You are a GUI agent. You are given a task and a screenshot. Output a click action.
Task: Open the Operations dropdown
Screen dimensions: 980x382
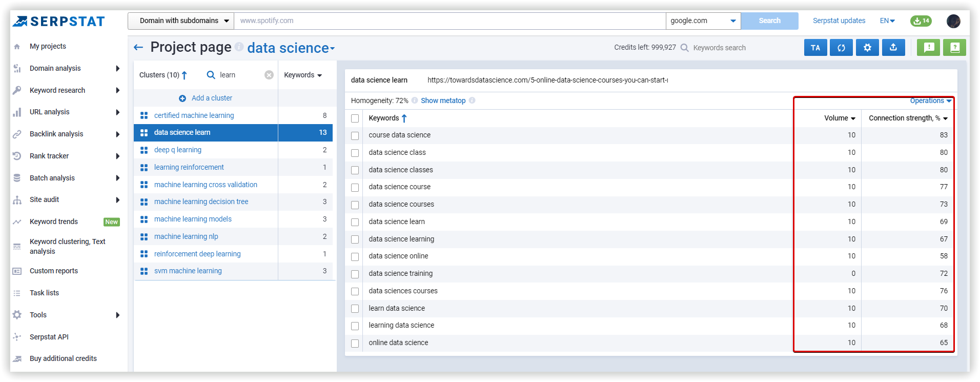pyautogui.click(x=930, y=101)
